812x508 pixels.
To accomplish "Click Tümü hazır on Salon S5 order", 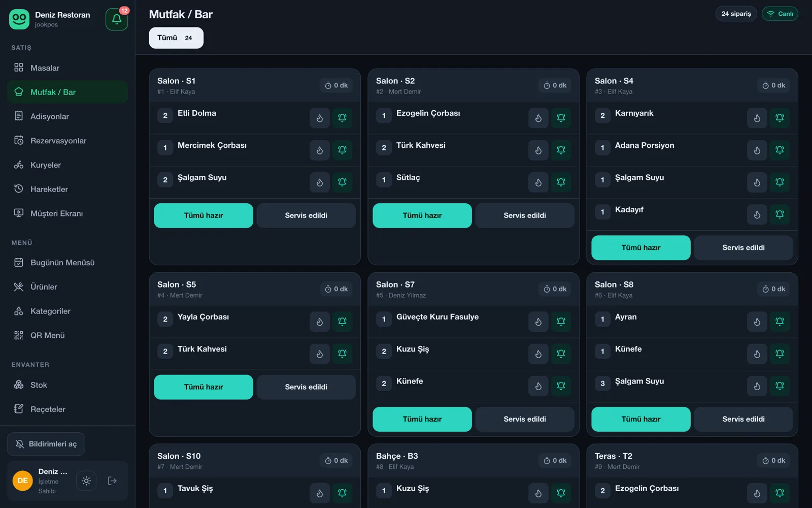I will pyautogui.click(x=204, y=387).
